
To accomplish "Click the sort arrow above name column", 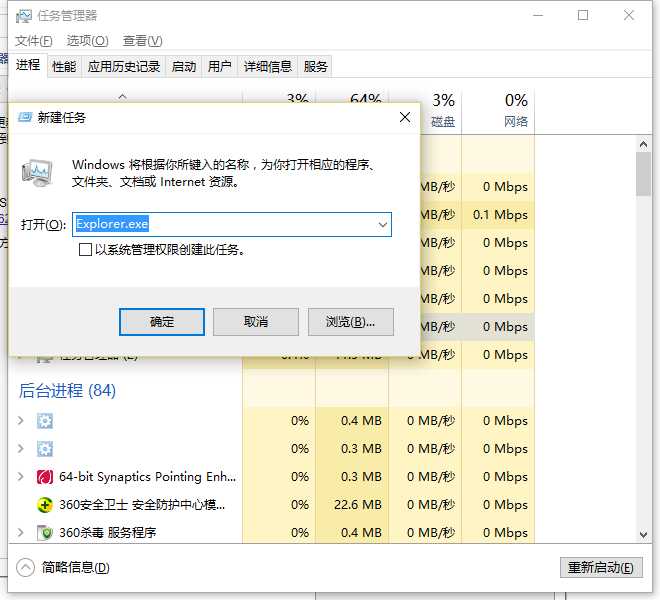I will pyautogui.click(x=122, y=96).
